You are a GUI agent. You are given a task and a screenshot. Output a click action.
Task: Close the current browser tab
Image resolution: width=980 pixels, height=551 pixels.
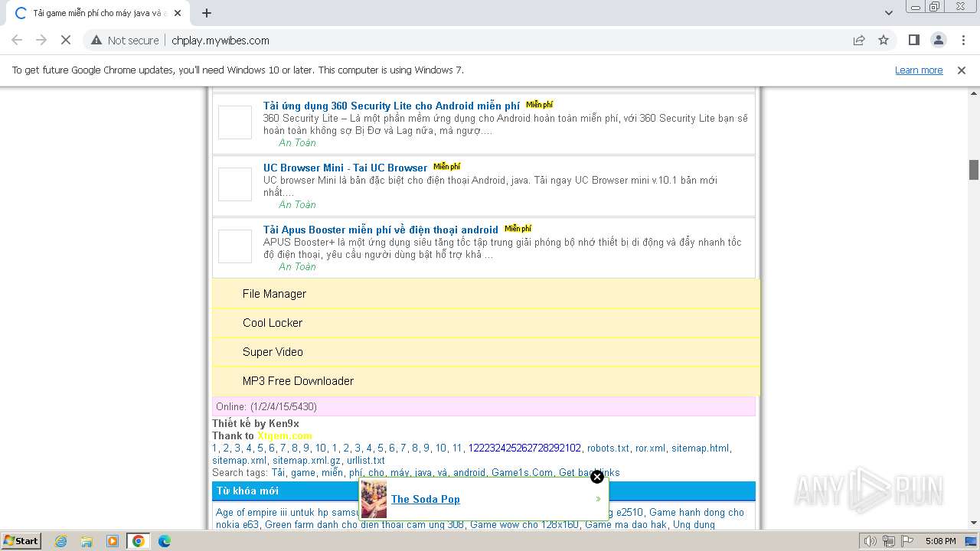[x=178, y=13]
